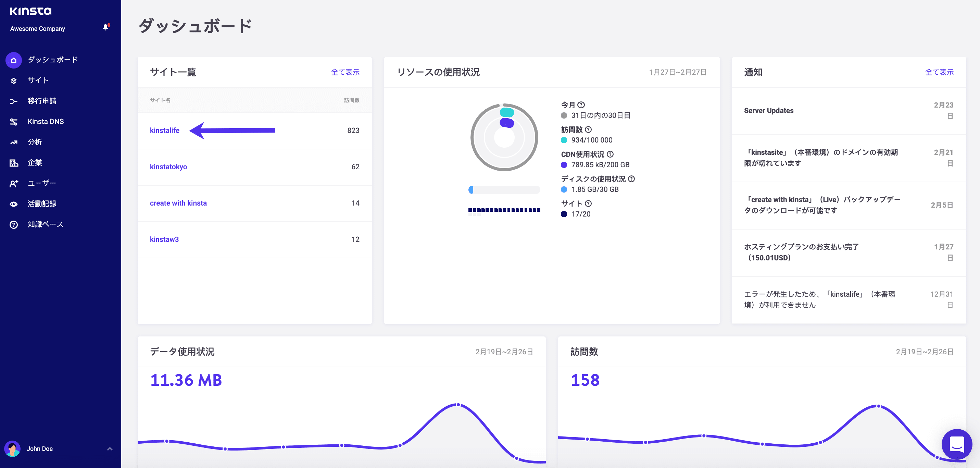This screenshot has height=468, width=980.
Task: Open 企業 in the sidebar
Action: tap(35, 163)
